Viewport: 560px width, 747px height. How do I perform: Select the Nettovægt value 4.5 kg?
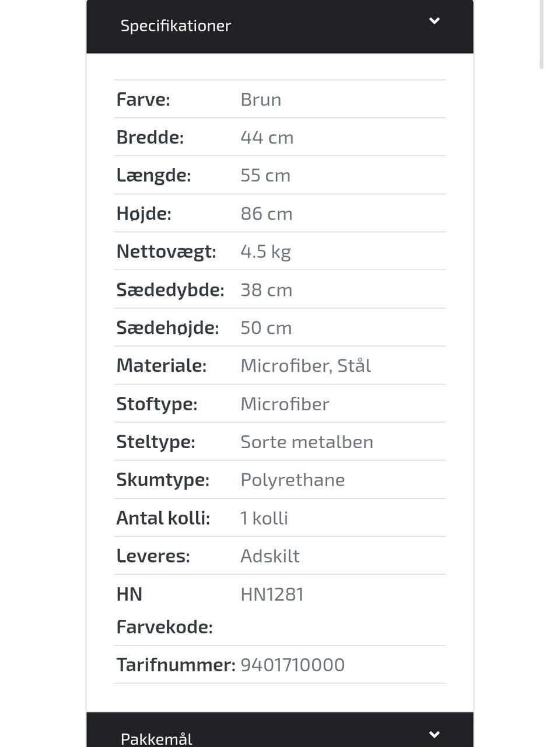[265, 252]
